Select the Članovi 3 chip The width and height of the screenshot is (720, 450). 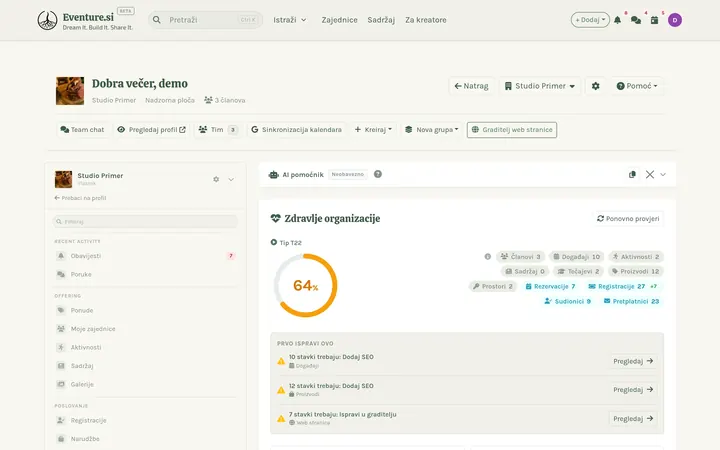(521, 257)
